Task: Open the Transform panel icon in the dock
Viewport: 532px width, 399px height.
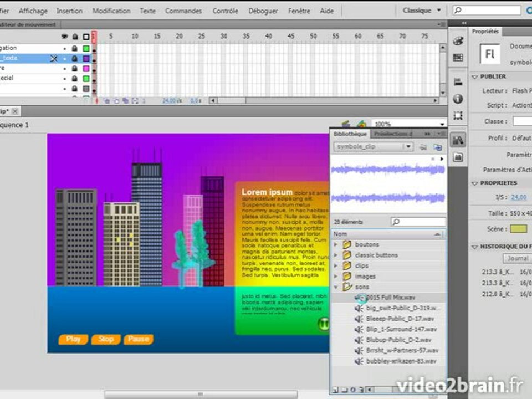Action: tap(458, 116)
